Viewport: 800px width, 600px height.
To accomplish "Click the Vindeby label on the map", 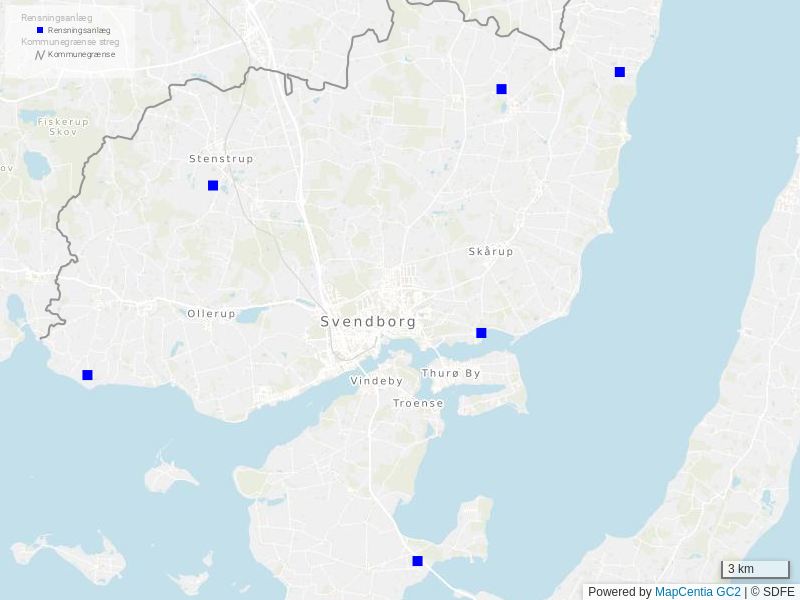I will (376, 381).
